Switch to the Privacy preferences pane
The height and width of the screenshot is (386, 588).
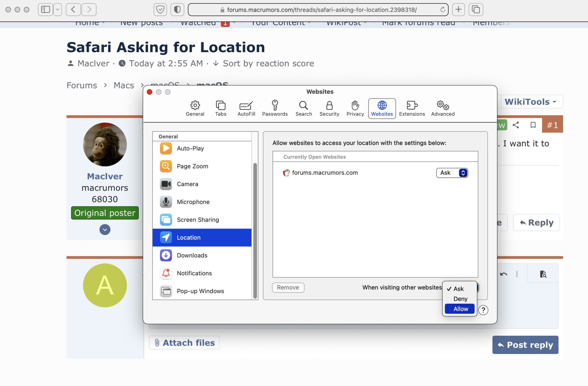(355, 108)
